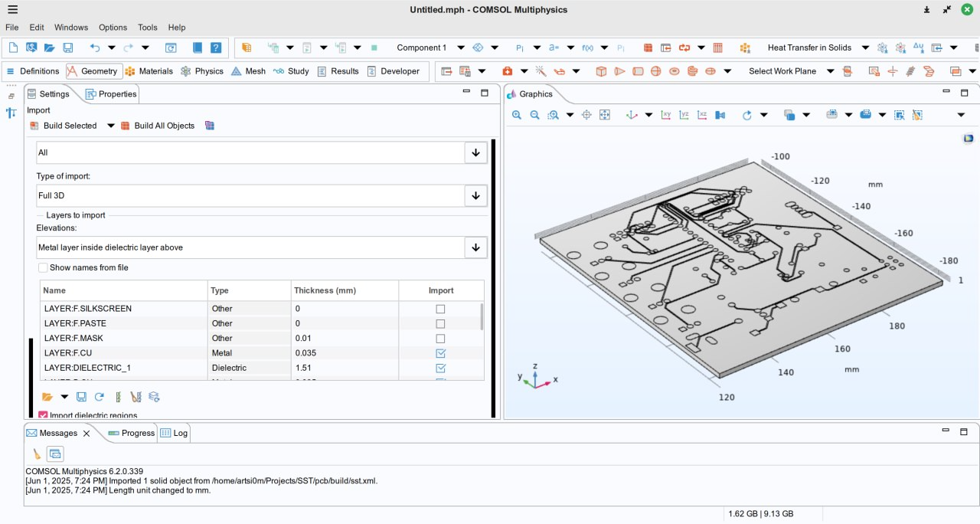Open the Type of import dropdown
Image resolution: width=980 pixels, height=524 pixels.
475,195
